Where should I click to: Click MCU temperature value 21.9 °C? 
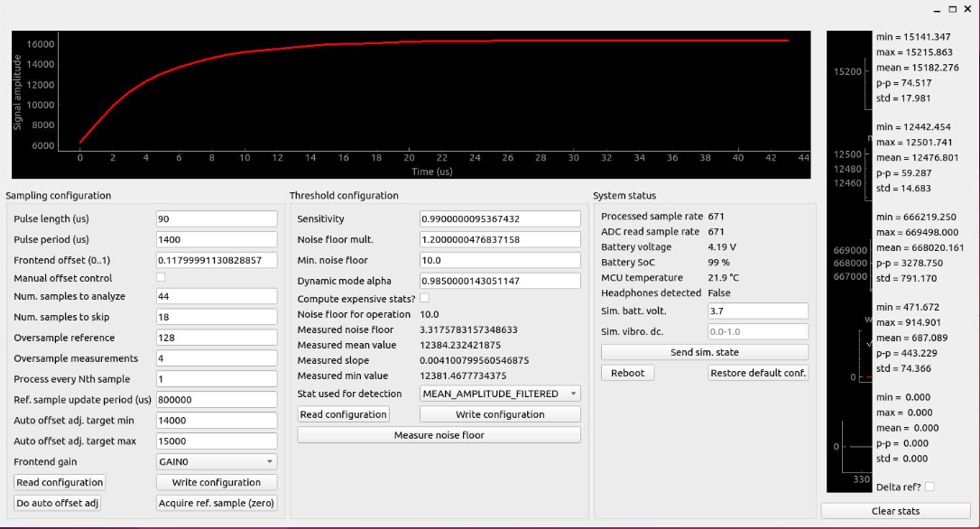725,278
